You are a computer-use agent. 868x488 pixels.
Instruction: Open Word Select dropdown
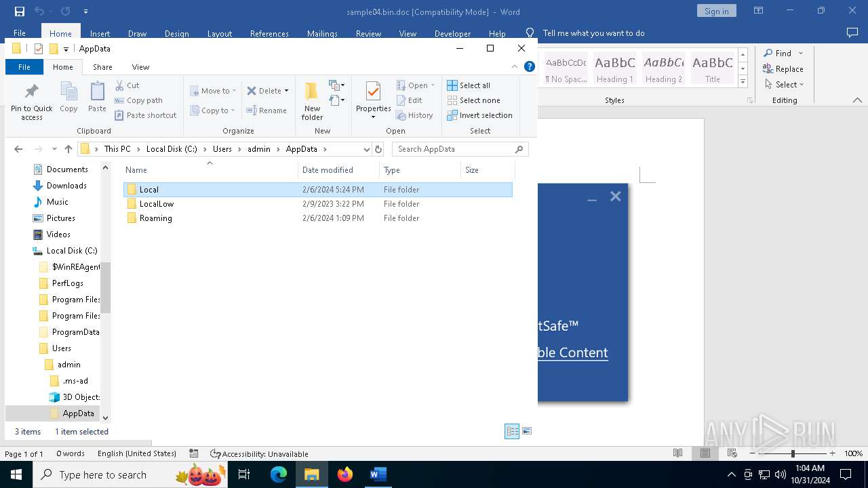tap(784, 84)
